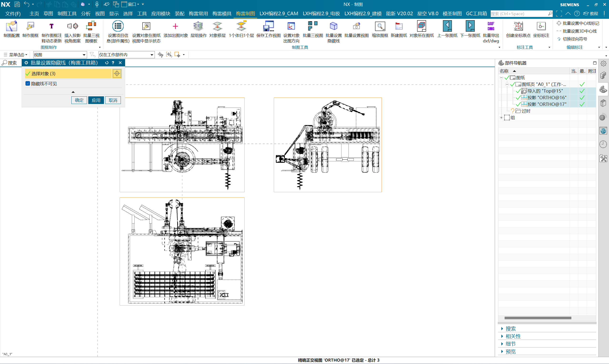Click the 应用 button
The height and width of the screenshot is (364, 609).
pyautogui.click(x=96, y=100)
